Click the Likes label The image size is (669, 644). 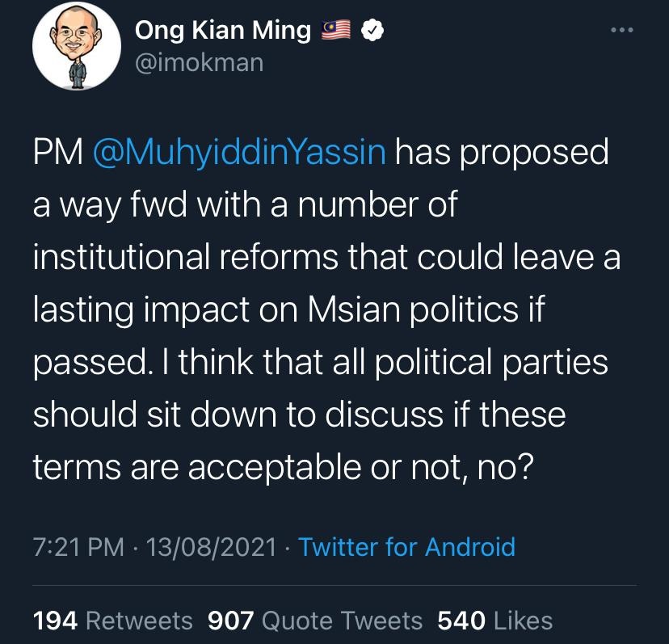click(x=523, y=621)
